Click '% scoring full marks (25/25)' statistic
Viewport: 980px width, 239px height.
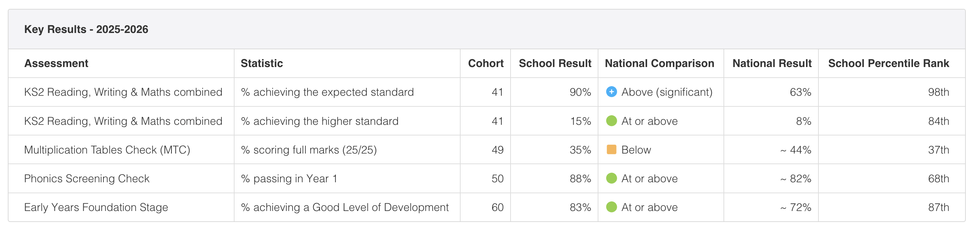coord(309,150)
